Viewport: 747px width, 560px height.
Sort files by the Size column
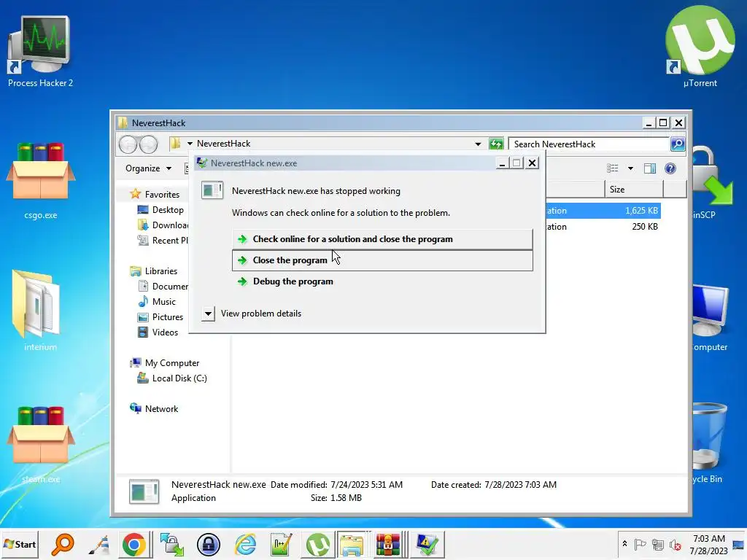coord(634,189)
